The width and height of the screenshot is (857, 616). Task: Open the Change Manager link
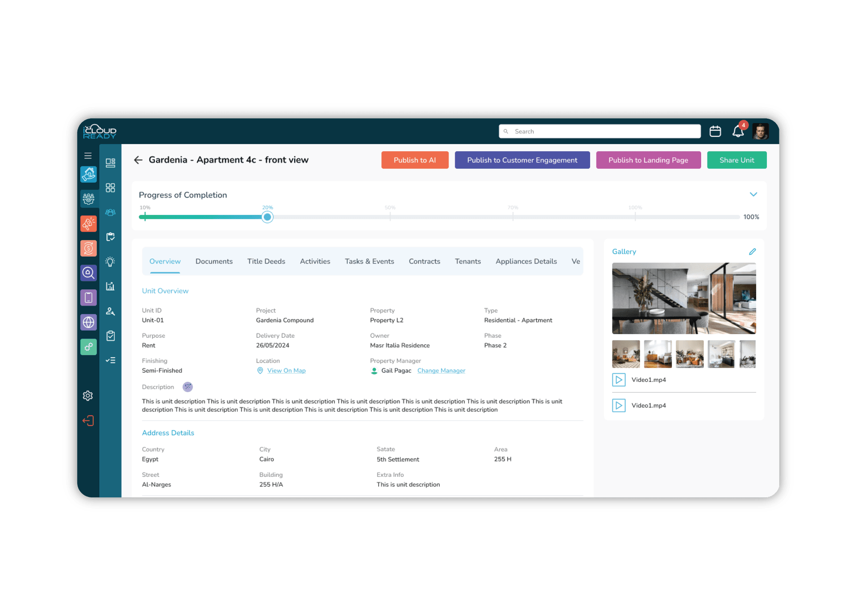click(441, 371)
